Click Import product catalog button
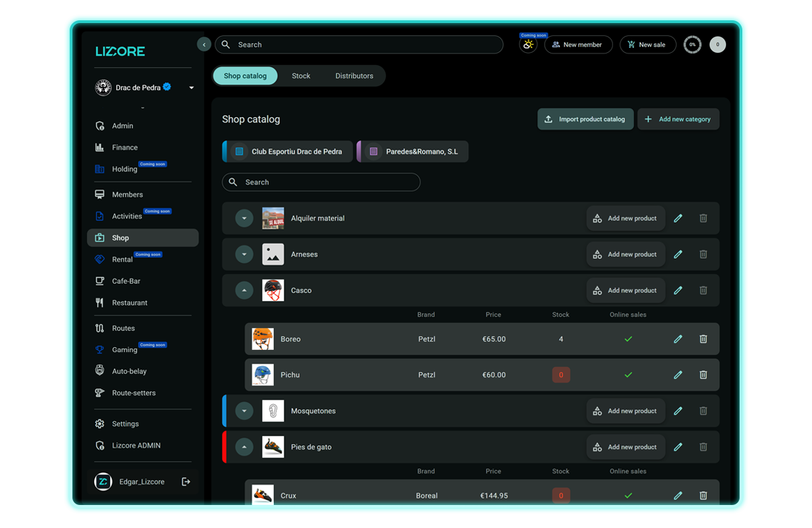Image resolution: width=812 pixels, height=528 pixels. click(585, 119)
